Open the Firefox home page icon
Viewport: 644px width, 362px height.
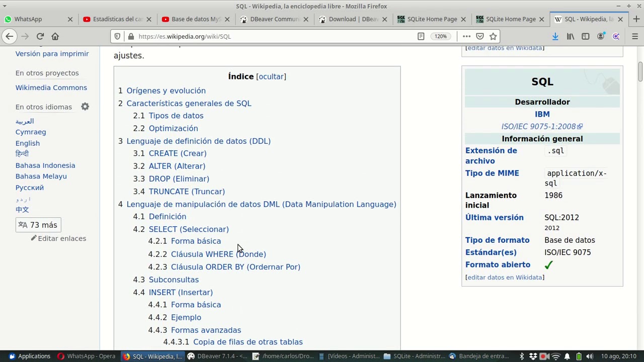[x=55, y=36]
